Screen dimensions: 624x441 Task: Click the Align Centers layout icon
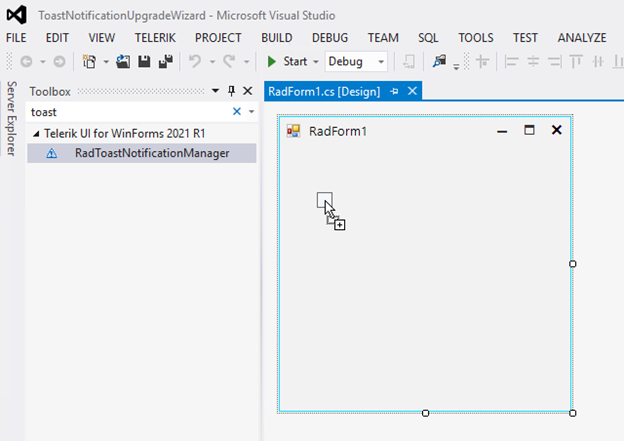tap(533, 62)
